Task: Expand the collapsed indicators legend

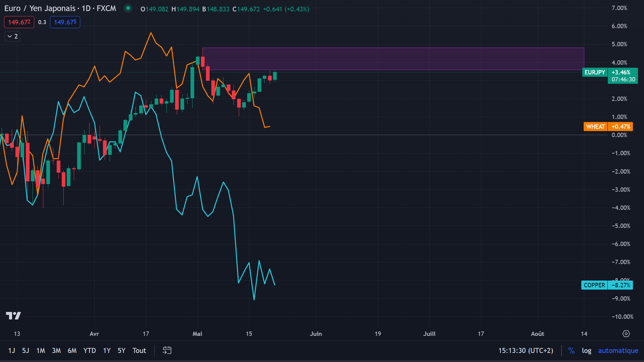Action: 12,36
